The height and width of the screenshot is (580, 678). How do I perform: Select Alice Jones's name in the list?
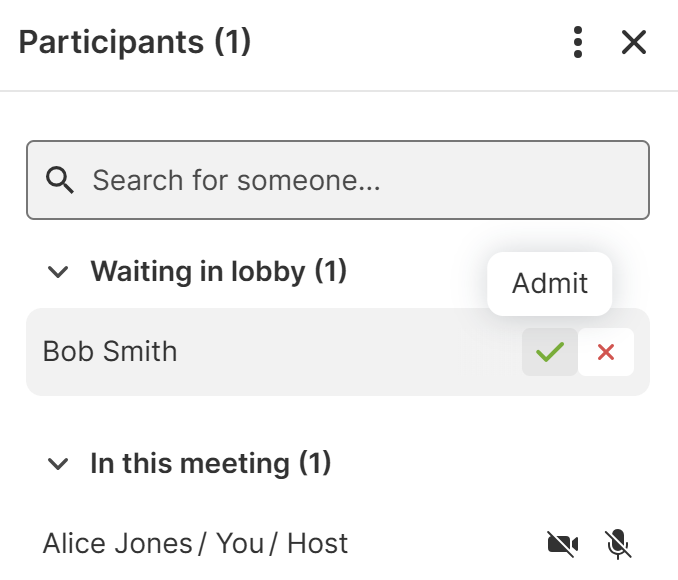click(117, 543)
